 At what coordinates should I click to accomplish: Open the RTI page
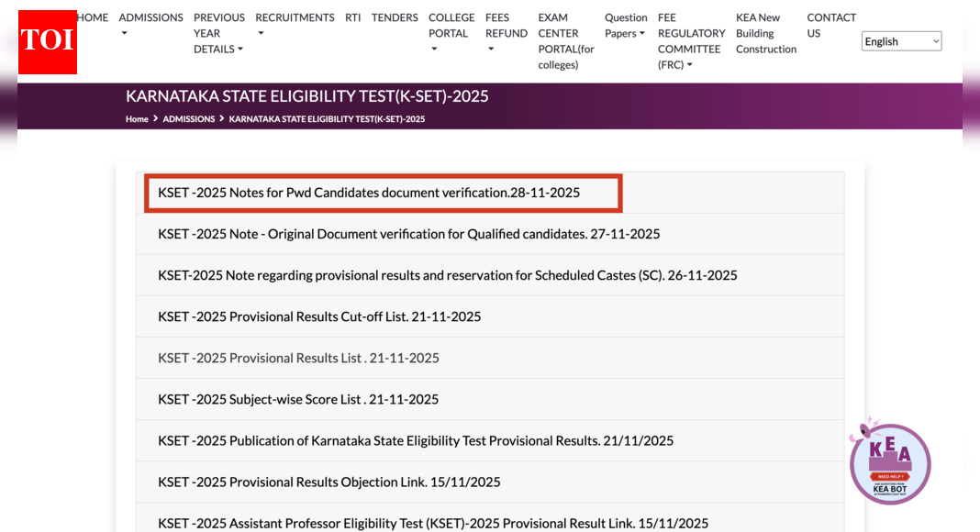click(352, 17)
